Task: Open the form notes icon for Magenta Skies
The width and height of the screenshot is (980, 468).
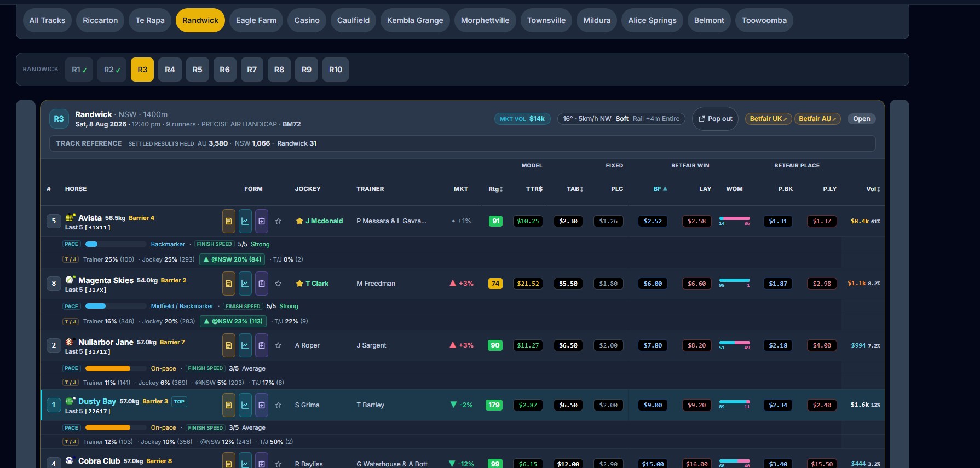Action: point(229,284)
